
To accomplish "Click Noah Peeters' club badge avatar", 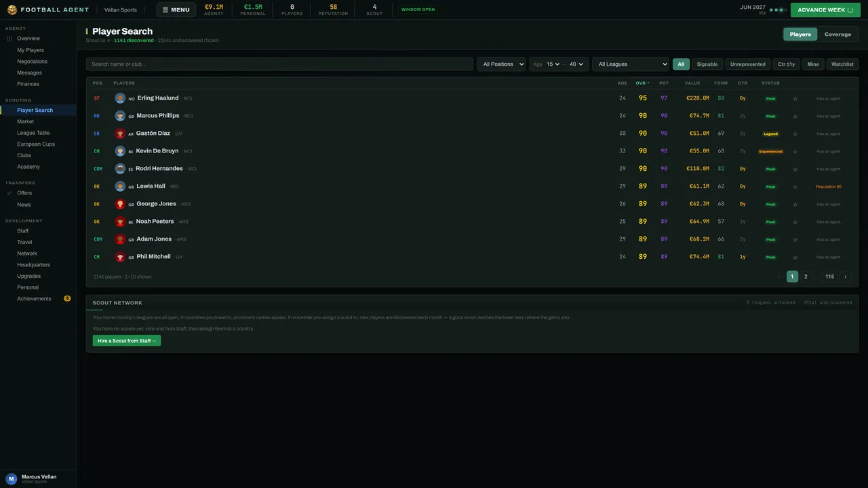I will tap(120, 222).
